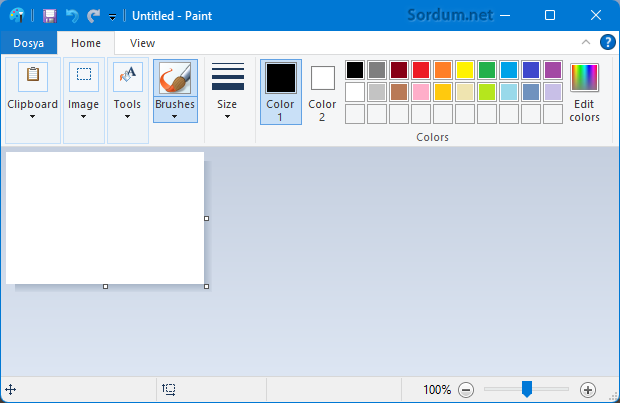This screenshot has width=620, height=403.
Task: Click the selection size status icon
Action: pyautogui.click(x=169, y=390)
